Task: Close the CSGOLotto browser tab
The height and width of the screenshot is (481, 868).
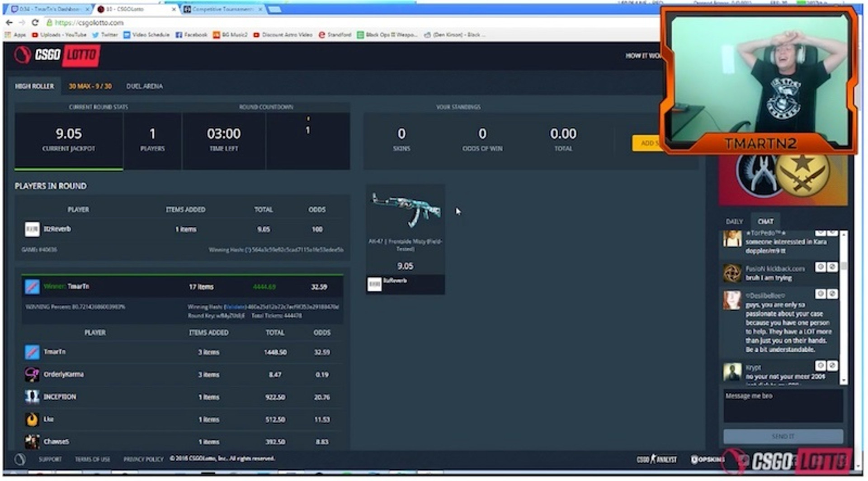Action: (x=174, y=10)
